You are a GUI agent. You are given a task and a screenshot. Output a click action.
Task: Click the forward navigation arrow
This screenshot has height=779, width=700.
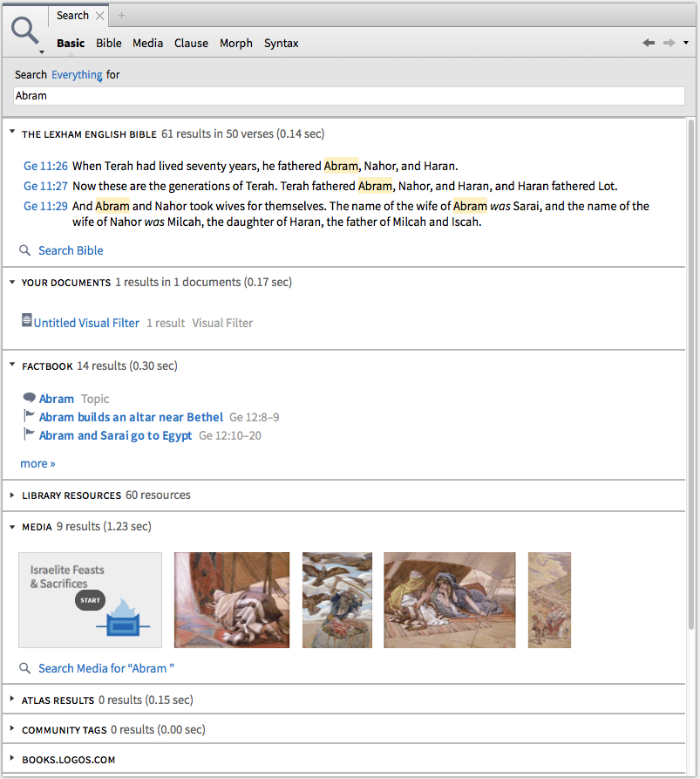coord(669,43)
